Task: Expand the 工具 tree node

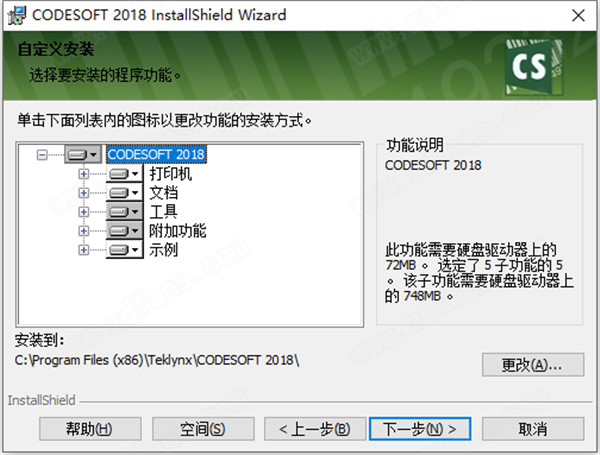Action: tap(83, 212)
